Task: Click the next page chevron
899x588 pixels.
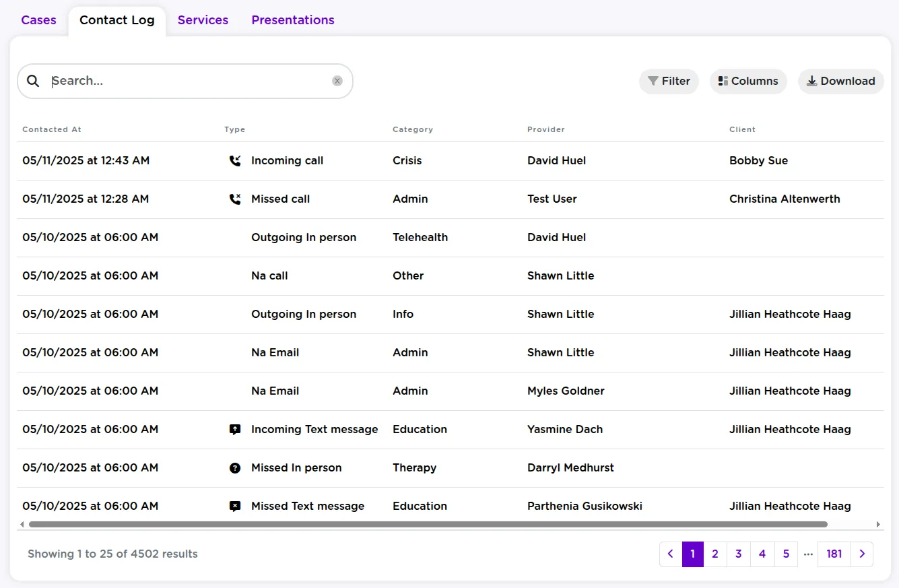Action: coord(863,554)
